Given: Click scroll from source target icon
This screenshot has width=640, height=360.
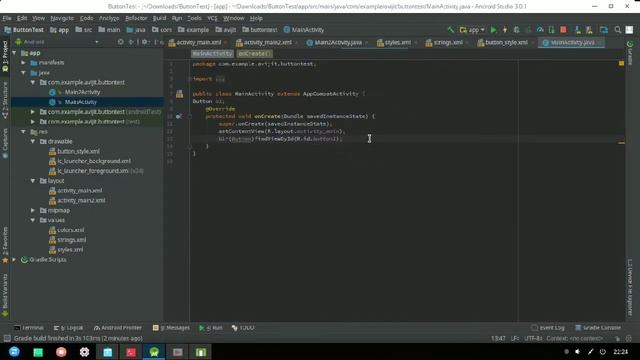Looking at the screenshot, I should coord(120,42).
